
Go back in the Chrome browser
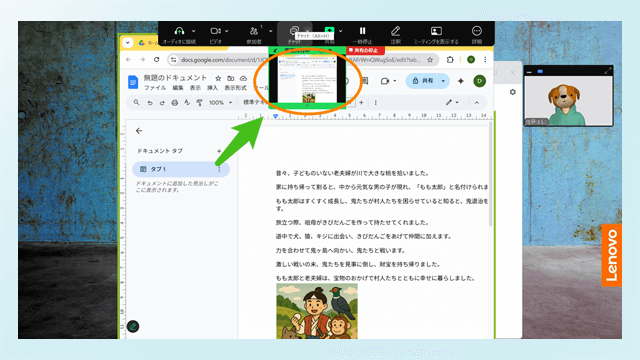[x=129, y=60]
